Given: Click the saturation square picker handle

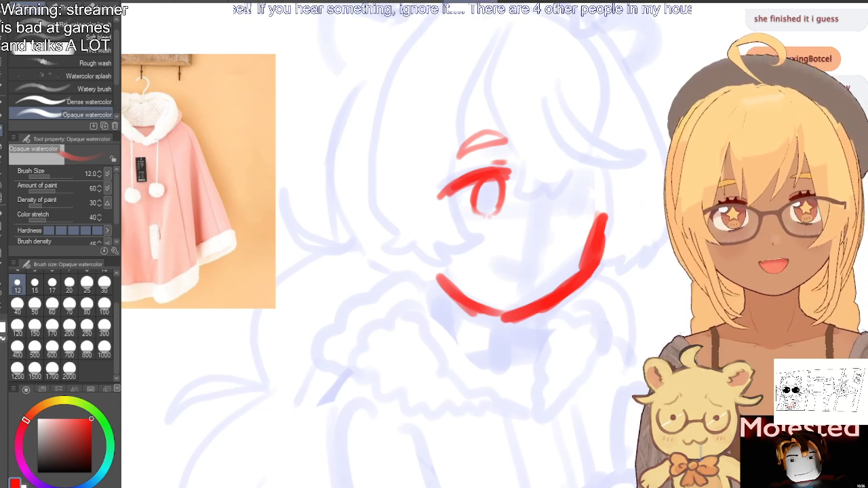Looking at the screenshot, I should (x=91, y=419).
